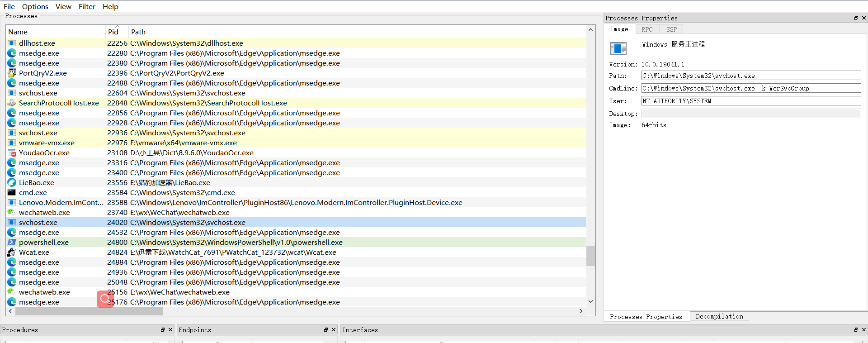Open the Filter menu

click(87, 6)
